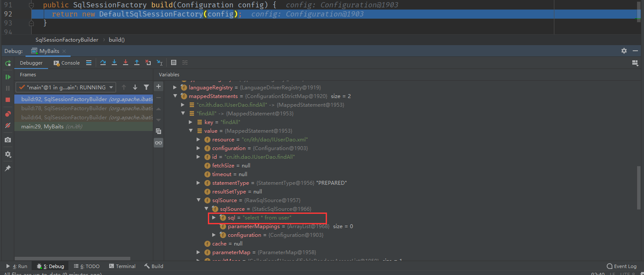Take a thread dump (camera icon)

(8, 140)
